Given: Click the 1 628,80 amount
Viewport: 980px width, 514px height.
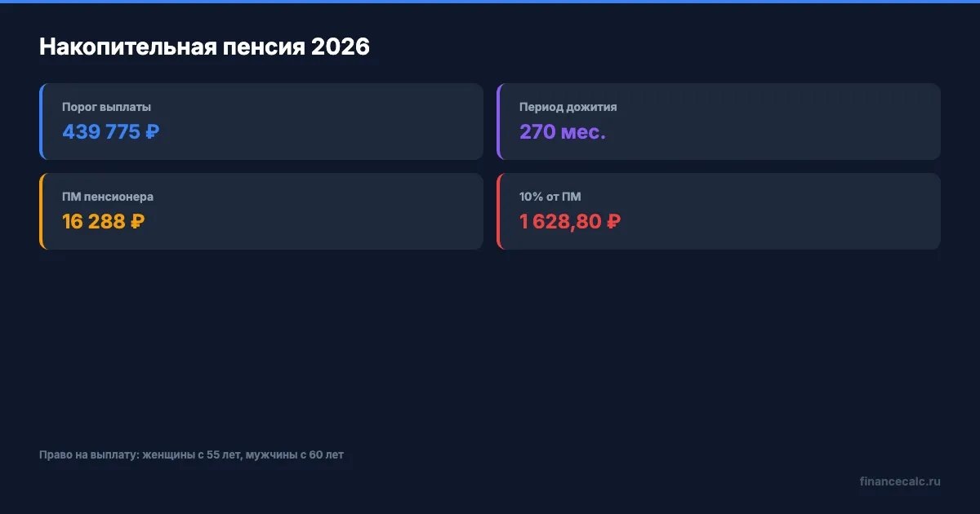Looking at the screenshot, I should point(560,222).
